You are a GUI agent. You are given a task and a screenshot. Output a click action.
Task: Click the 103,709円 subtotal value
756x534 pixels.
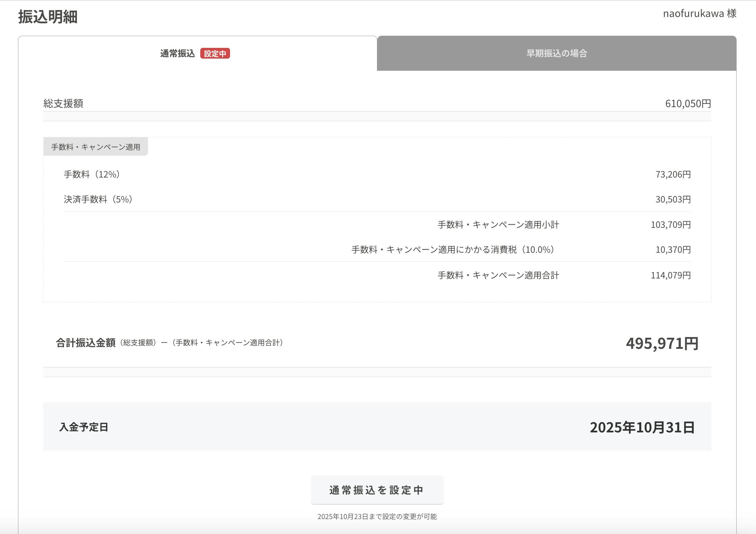670,225
